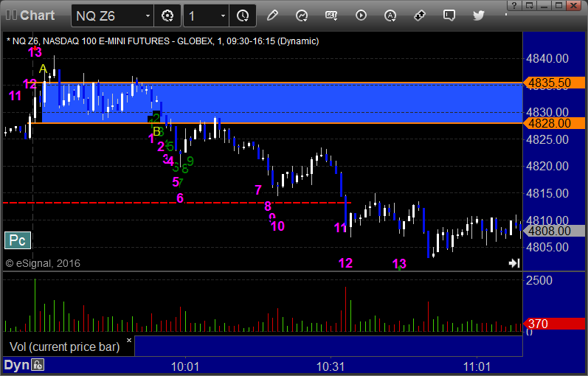Click the magenta 13 count at chart bottom
Viewport: 588px width, 376px height.
click(399, 264)
